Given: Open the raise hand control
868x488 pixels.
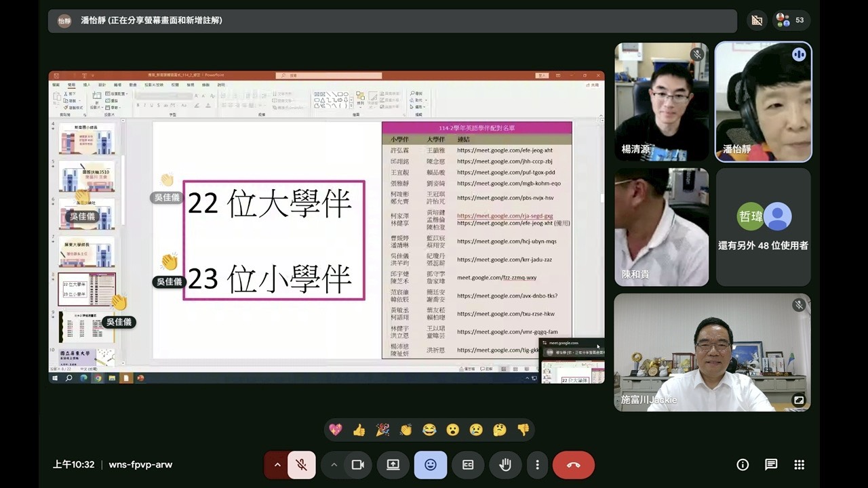Looking at the screenshot, I should tap(505, 465).
